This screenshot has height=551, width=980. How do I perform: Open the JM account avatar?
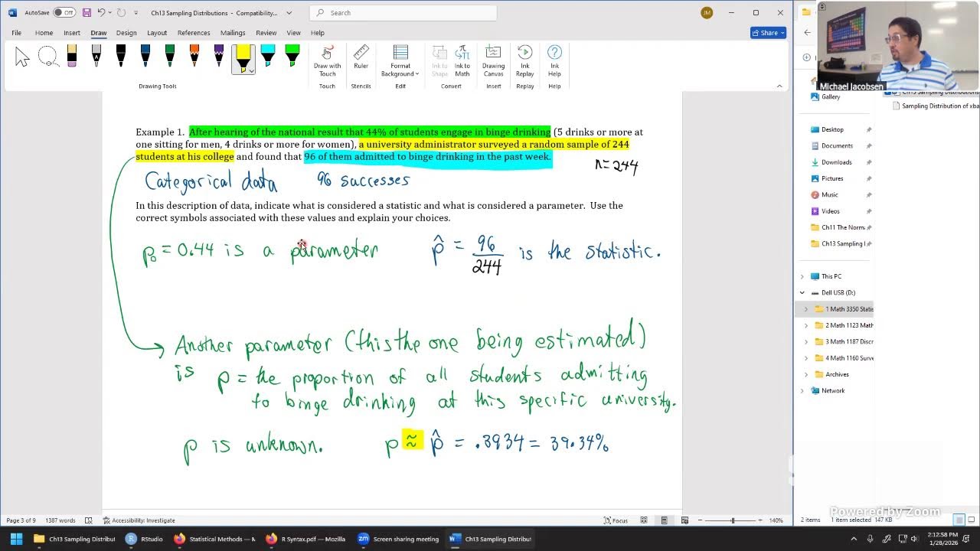(x=707, y=13)
